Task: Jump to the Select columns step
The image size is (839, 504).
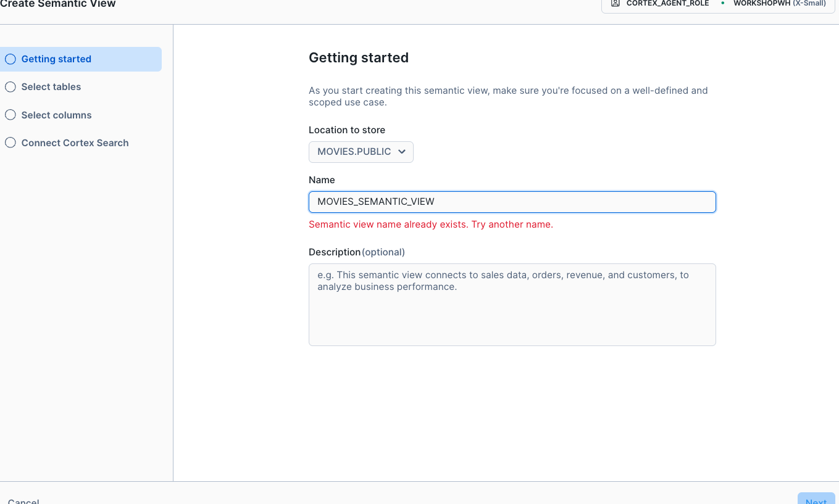Action: click(x=56, y=115)
